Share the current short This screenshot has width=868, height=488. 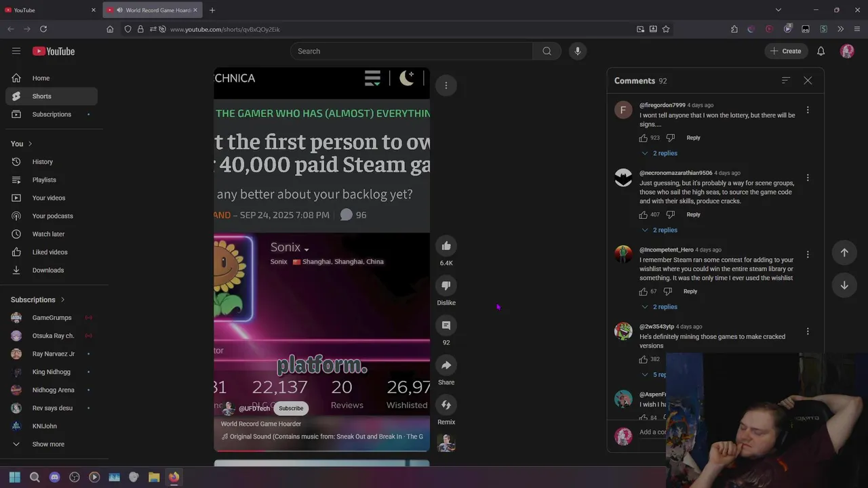(x=446, y=365)
